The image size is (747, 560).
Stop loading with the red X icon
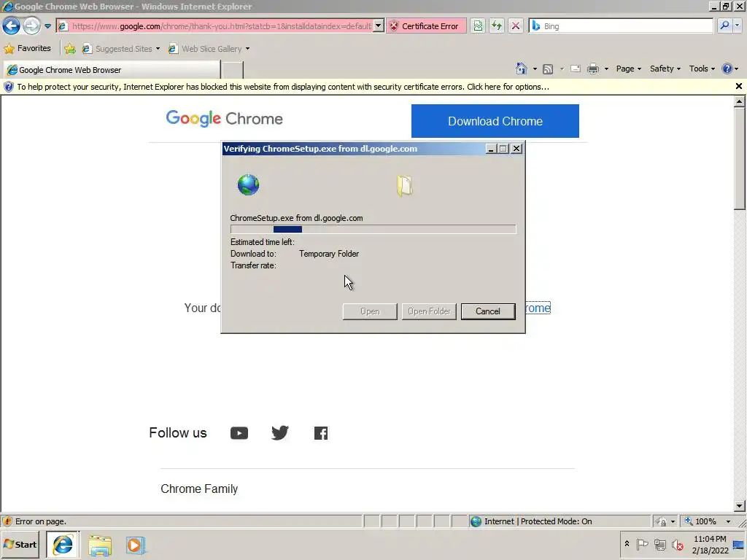click(516, 26)
